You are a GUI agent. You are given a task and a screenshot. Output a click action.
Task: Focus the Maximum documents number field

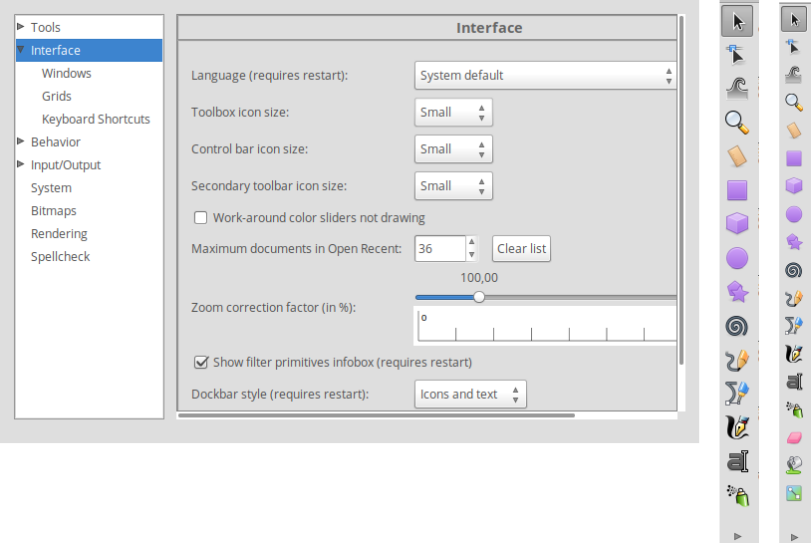point(440,249)
